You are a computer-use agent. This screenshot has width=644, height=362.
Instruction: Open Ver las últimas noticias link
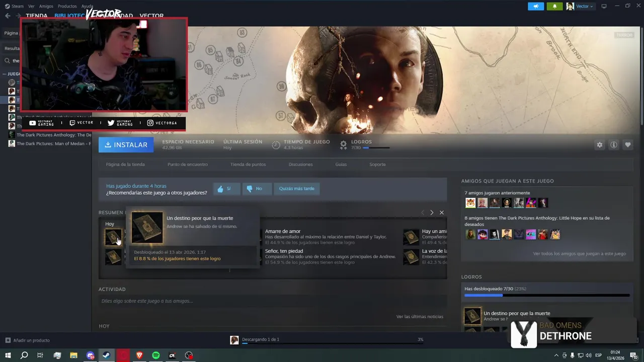click(x=420, y=316)
